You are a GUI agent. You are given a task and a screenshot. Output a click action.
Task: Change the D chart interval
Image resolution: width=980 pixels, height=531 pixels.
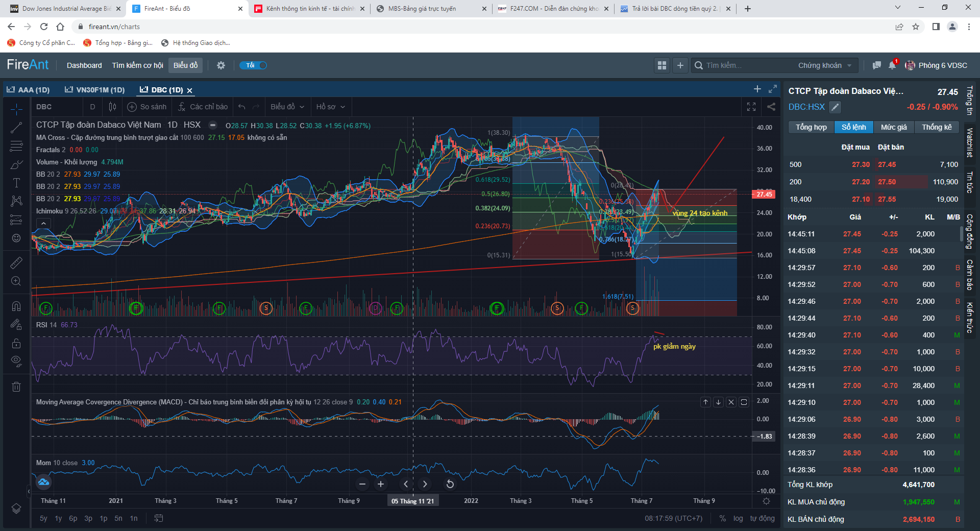tap(92, 107)
